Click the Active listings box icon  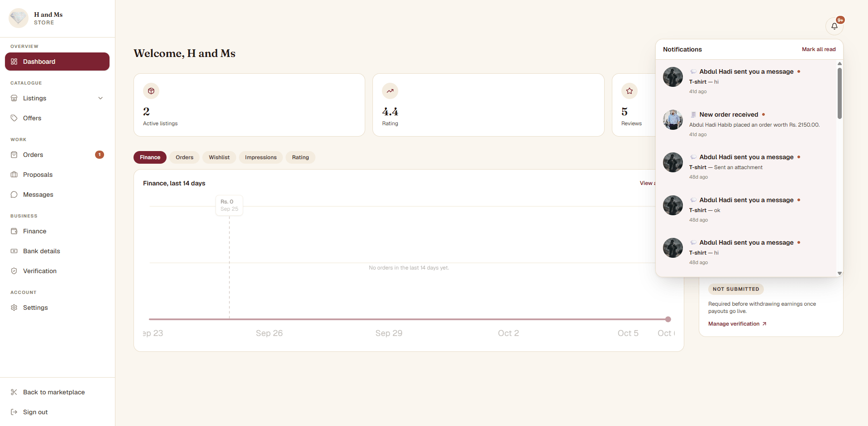pyautogui.click(x=151, y=91)
